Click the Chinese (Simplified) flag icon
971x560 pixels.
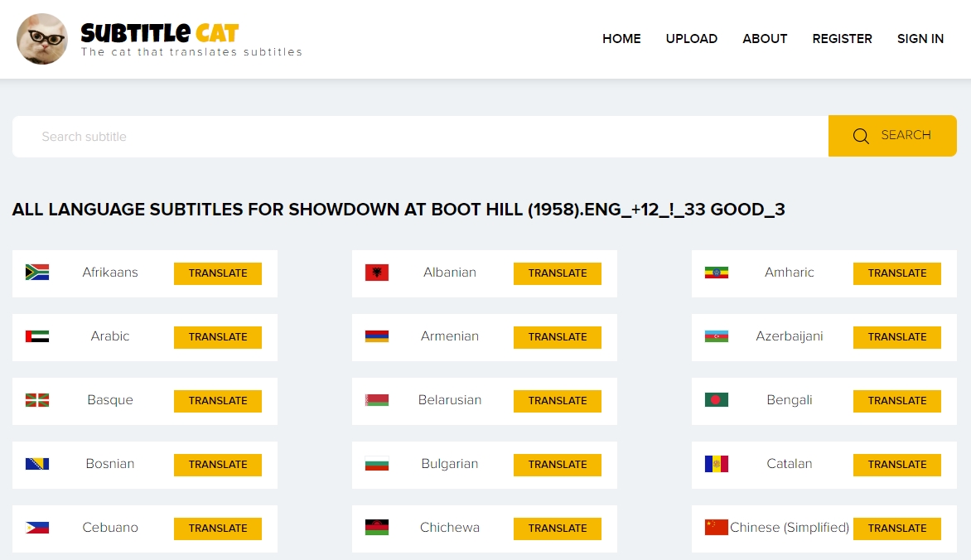pyautogui.click(x=717, y=528)
